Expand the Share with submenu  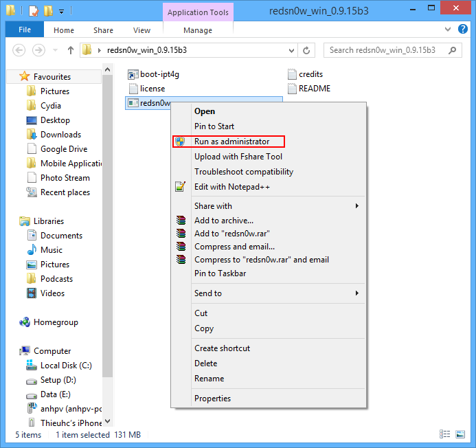coord(357,206)
